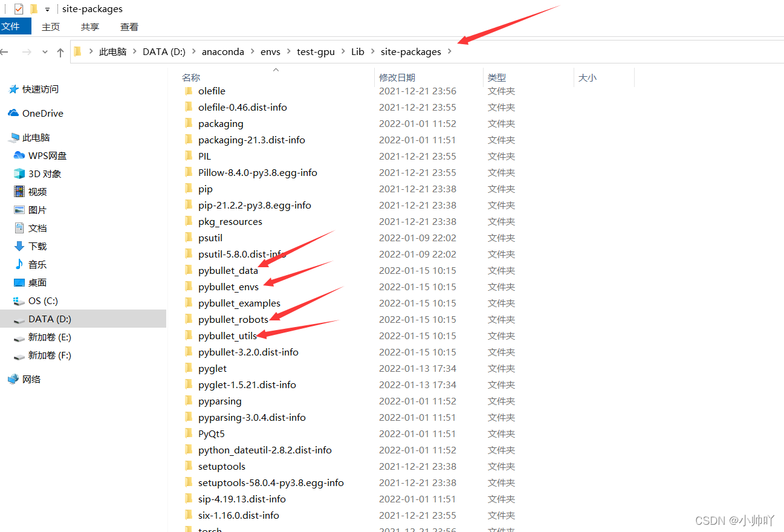Click the pybullet_examples folder icon
The width and height of the screenshot is (784, 532).
point(189,303)
